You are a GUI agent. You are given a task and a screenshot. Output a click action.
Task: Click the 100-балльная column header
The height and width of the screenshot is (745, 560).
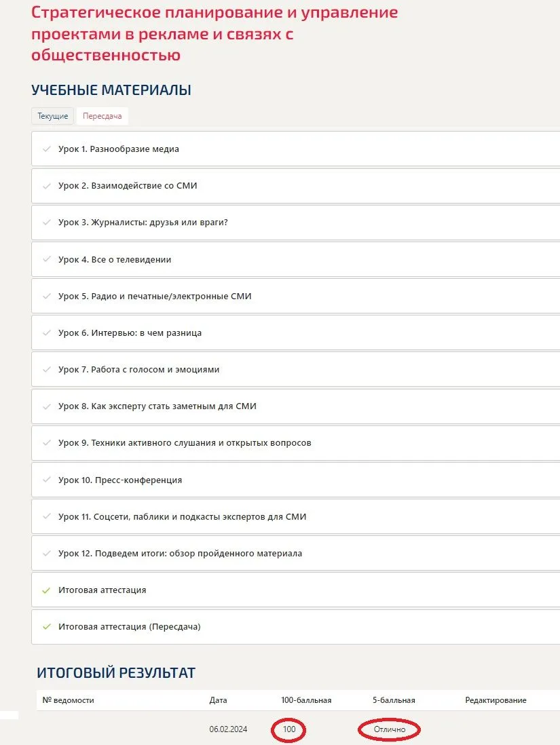306,700
